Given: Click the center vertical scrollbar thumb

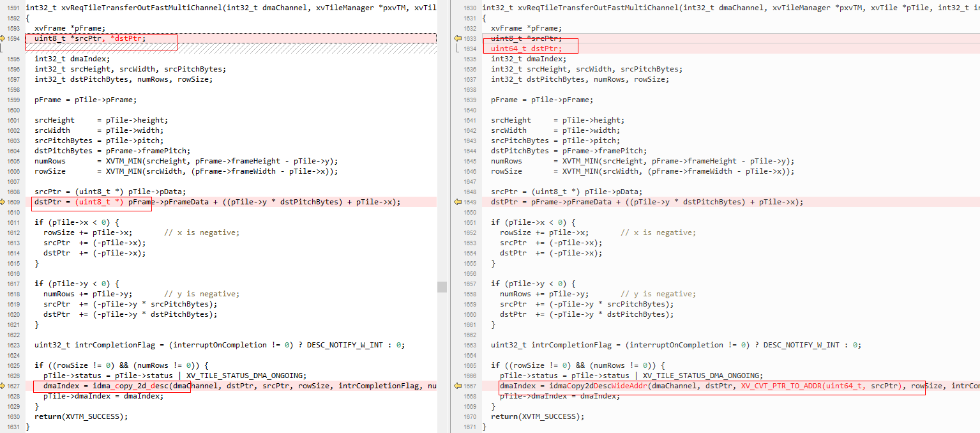Looking at the screenshot, I should click(x=442, y=287).
